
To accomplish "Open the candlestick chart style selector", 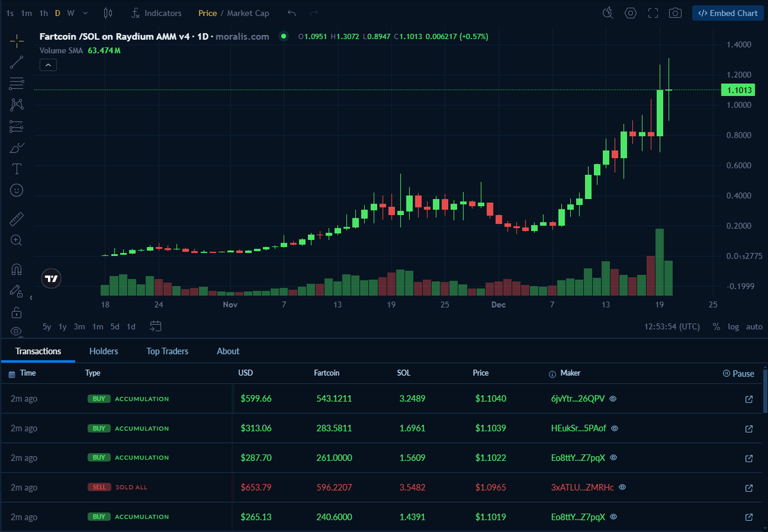I will point(107,12).
